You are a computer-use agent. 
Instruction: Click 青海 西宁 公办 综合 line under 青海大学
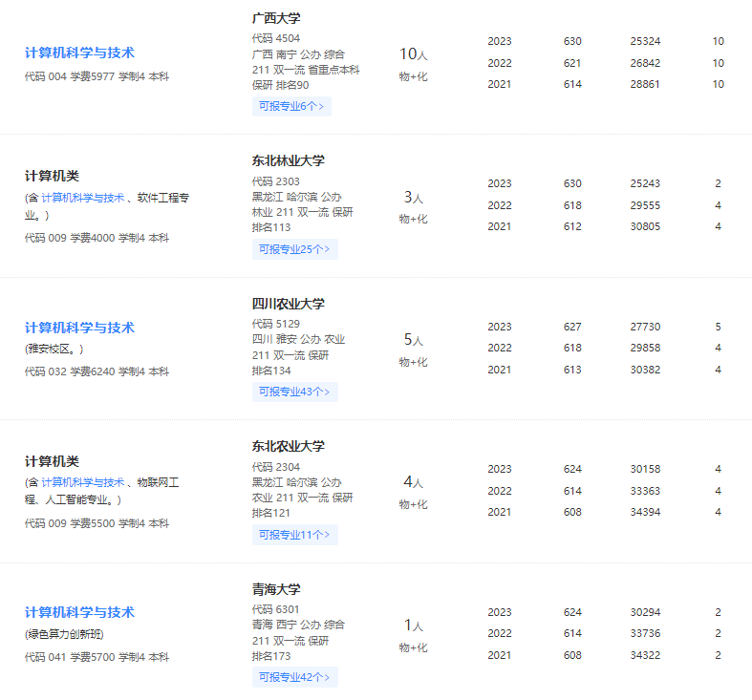point(298,625)
